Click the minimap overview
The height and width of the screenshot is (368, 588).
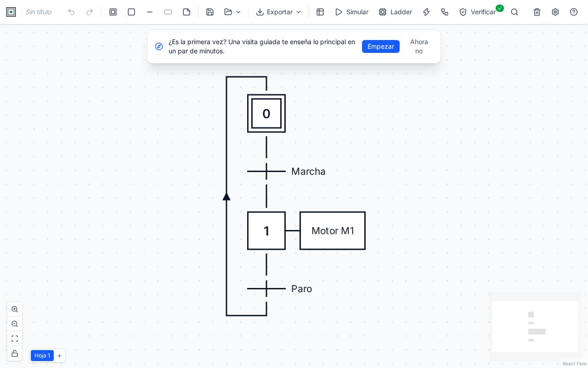click(535, 327)
